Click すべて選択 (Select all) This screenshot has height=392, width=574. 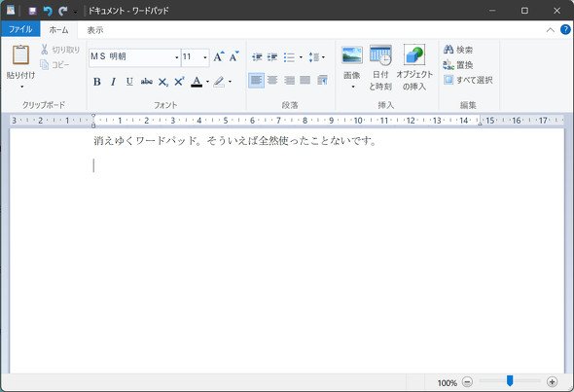pyautogui.click(x=468, y=80)
